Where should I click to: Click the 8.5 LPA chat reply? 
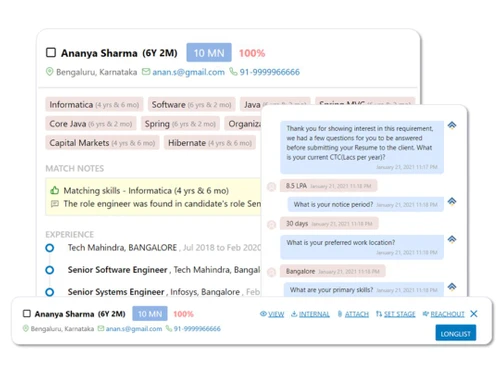[x=328, y=186]
